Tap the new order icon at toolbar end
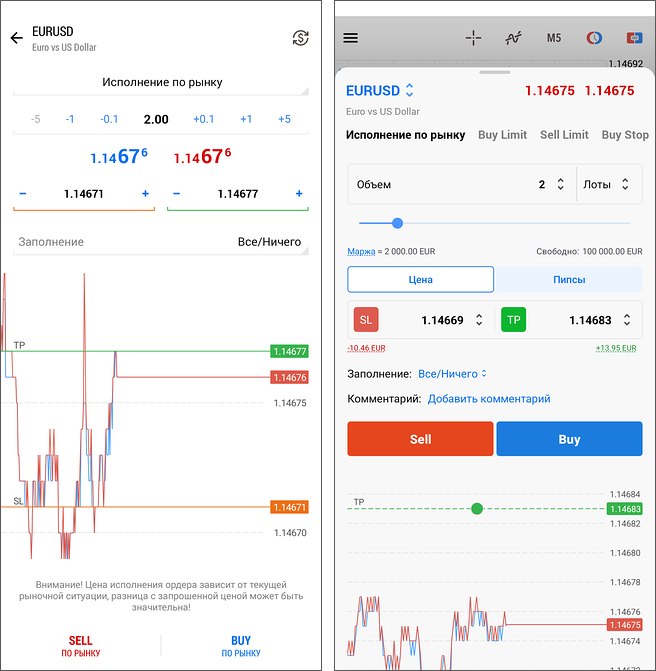Viewport: 656px width, 671px height. click(634, 38)
